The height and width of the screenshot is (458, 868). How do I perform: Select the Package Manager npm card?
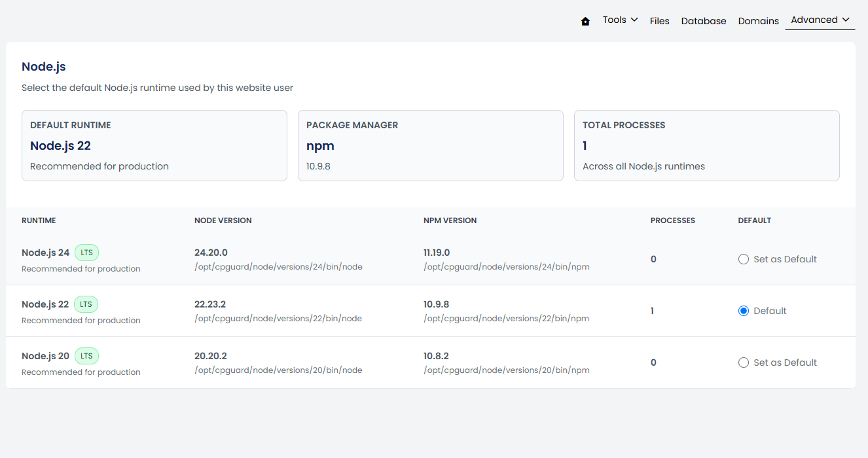(x=431, y=145)
